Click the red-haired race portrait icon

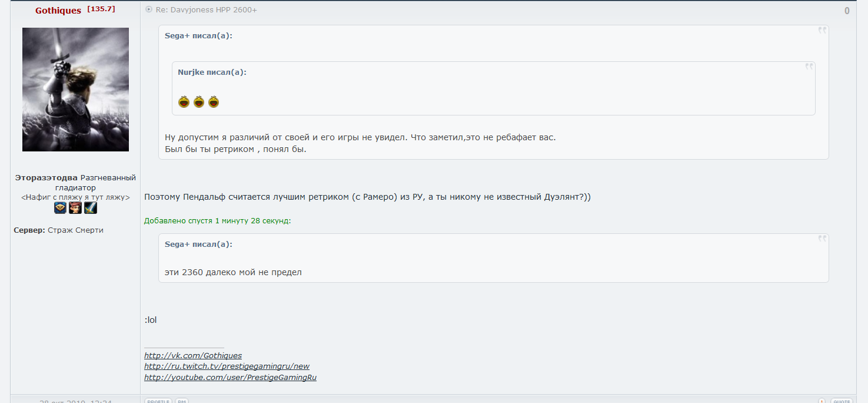point(75,207)
